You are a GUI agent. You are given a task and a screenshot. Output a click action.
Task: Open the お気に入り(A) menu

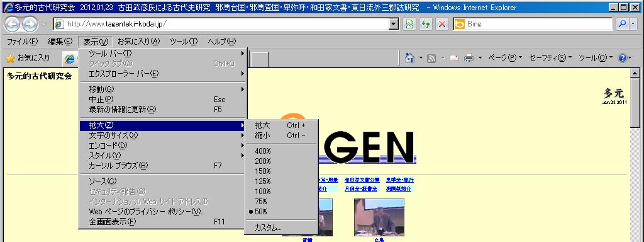point(138,41)
